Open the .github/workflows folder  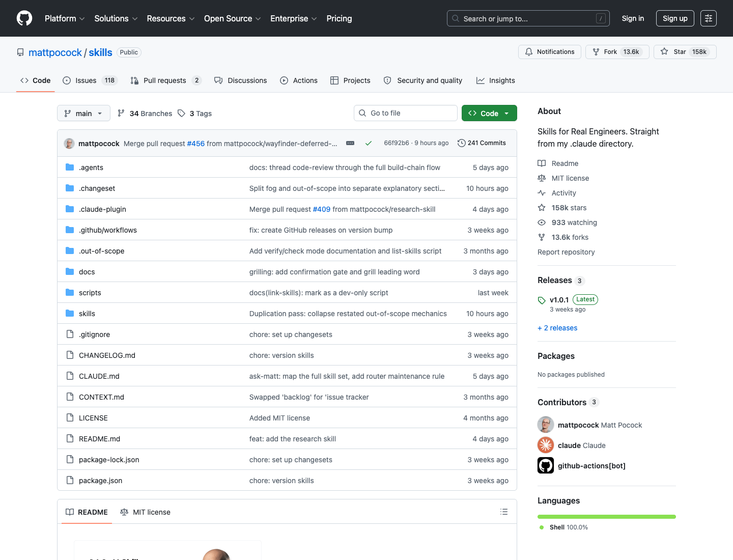(x=108, y=230)
